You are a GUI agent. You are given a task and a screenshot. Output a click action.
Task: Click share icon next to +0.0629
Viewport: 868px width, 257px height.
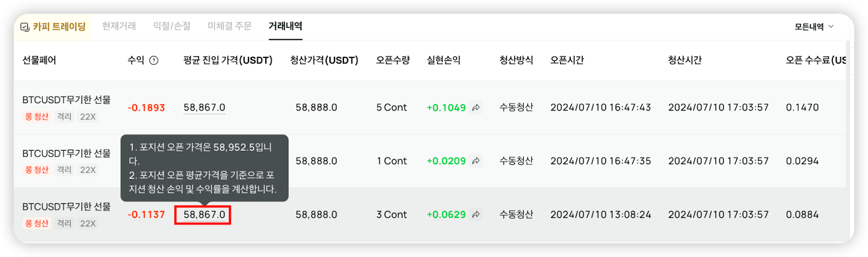pos(476,215)
